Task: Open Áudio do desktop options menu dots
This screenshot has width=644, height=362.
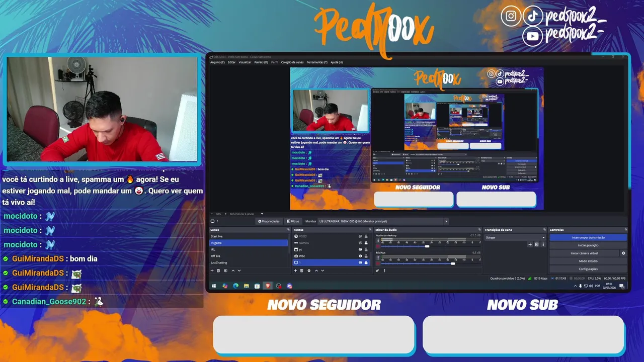Action: 378,240
